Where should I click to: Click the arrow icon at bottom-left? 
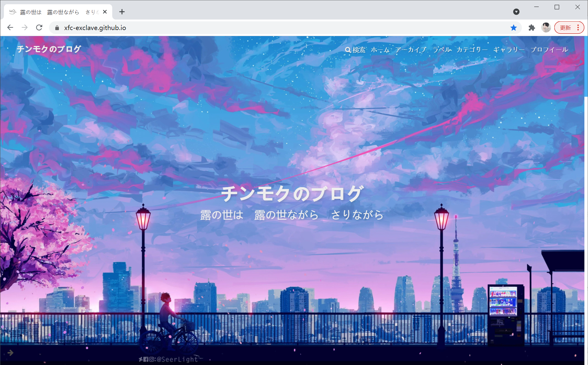pyautogui.click(x=11, y=353)
